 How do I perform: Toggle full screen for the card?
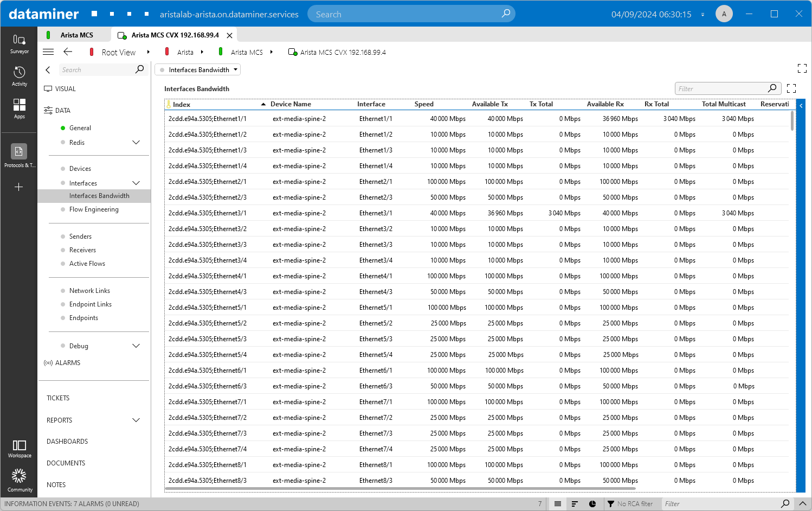802,68
